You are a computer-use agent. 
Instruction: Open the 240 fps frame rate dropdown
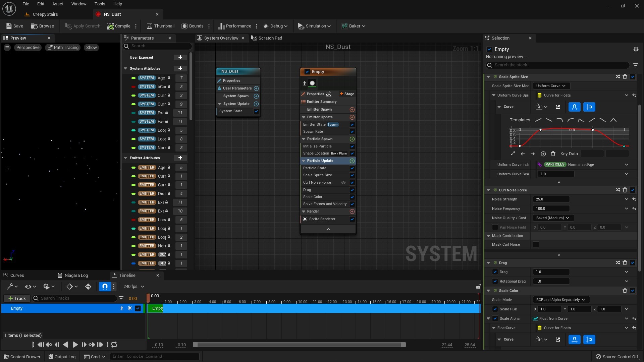[133, 287]
